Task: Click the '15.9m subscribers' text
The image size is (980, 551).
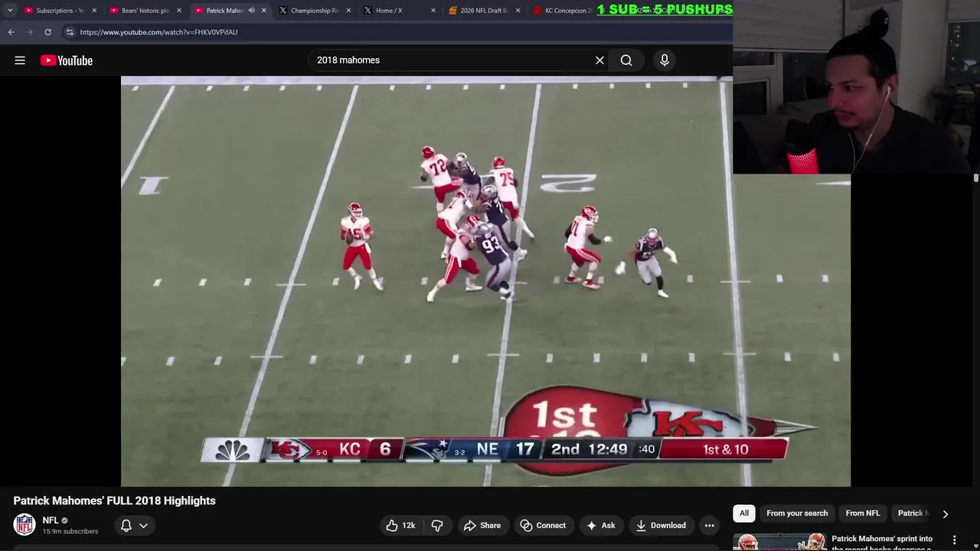Action: pyautogui.click(x=70, y=531)
